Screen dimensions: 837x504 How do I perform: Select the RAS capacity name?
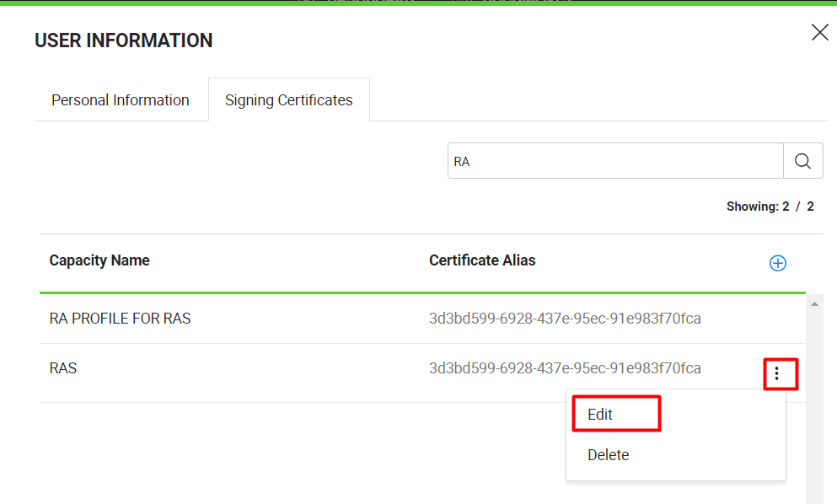pos(63,368)
